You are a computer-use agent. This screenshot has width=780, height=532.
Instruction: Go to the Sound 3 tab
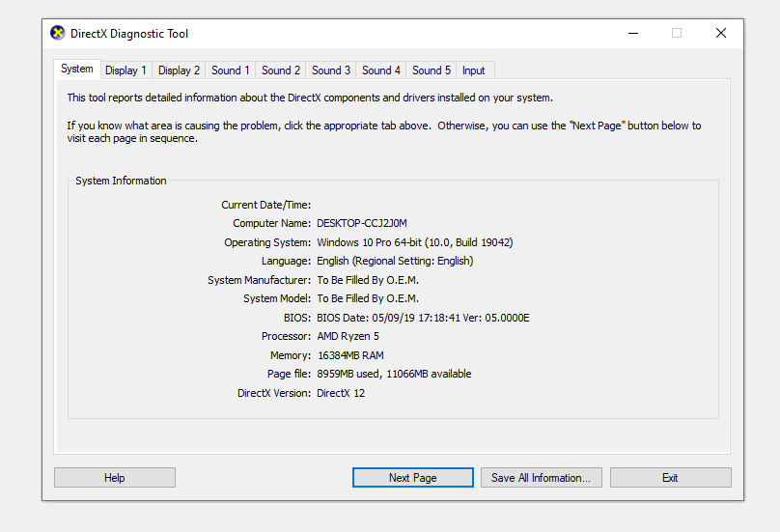pos(331,70)
